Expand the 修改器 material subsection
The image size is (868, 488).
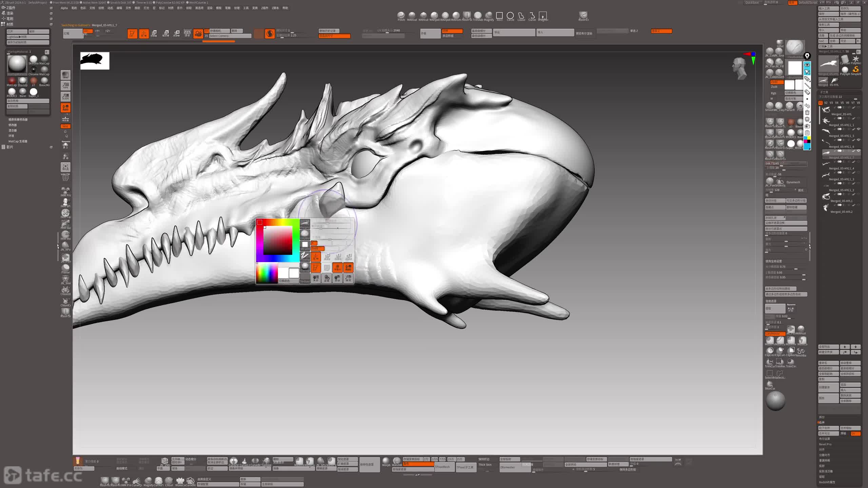(x=13, y=125)
